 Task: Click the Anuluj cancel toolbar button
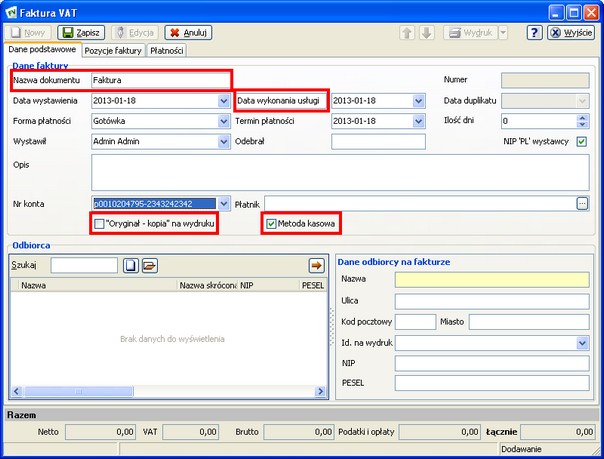pos(188,32)
